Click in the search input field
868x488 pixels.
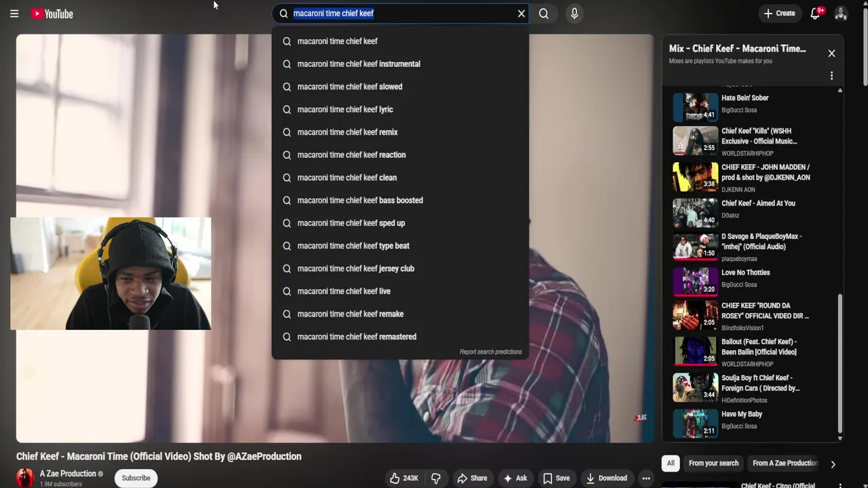400,14
